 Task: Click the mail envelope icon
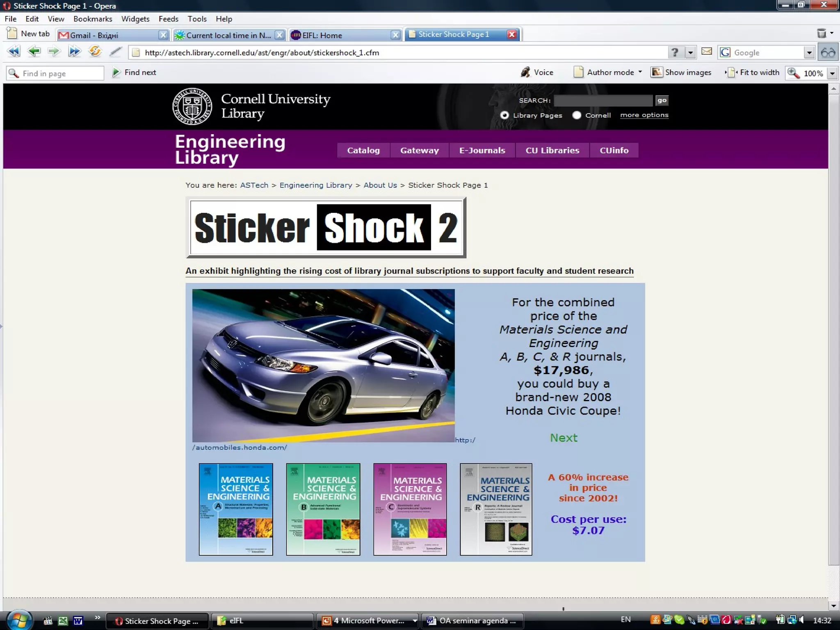click(706, 52)
